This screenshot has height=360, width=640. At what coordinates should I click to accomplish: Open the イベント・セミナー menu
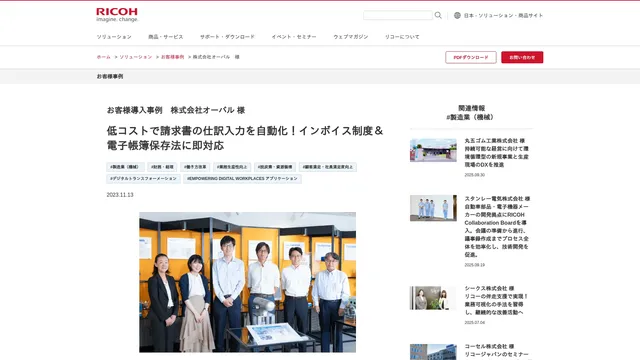294,37
